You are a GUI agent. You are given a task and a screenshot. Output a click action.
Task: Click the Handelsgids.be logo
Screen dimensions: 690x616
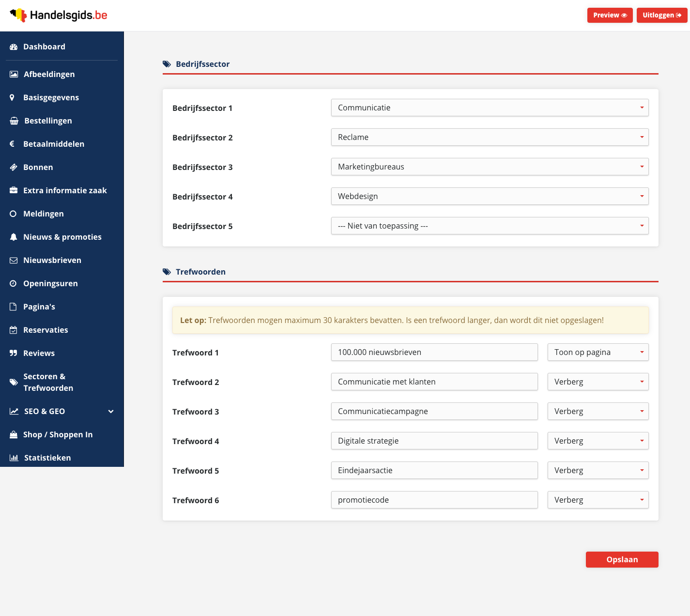[x=59, y=15]
